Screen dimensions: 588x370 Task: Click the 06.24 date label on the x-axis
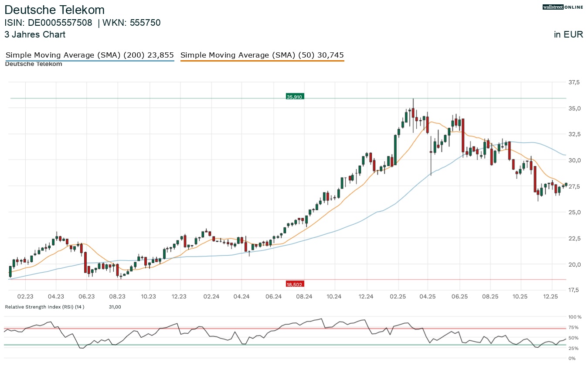(x=273, y=296)
